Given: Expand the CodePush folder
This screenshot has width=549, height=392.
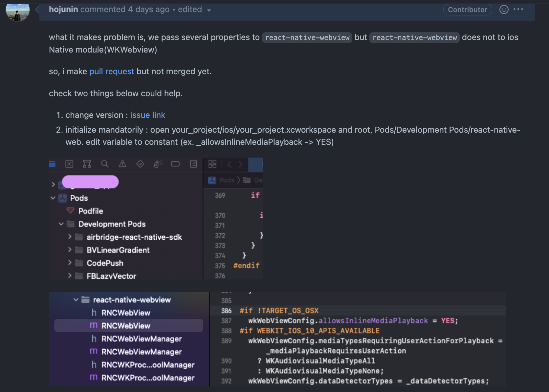Looking at the screenshot, I should click(x=70, y=263).
